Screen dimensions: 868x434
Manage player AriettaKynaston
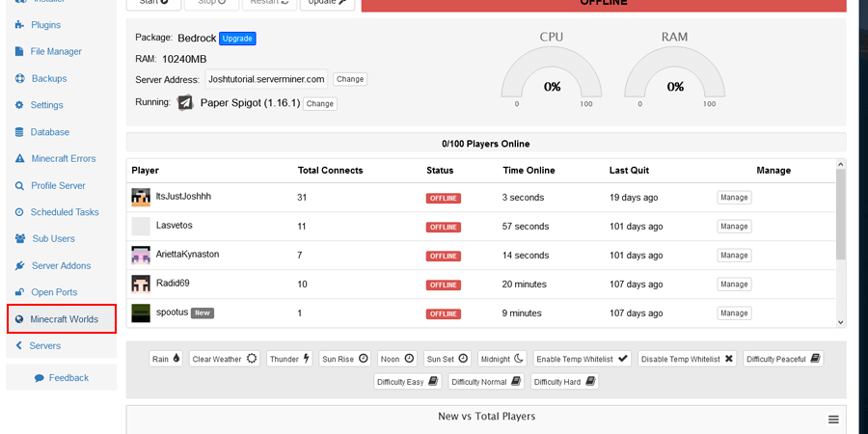[734, 256]
